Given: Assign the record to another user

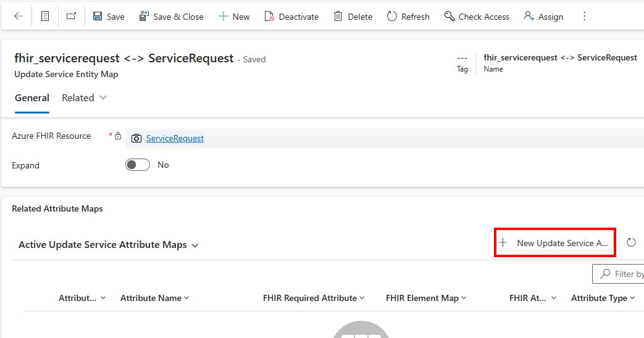Looking at the screenshot, I should click(x=543, y=17).
